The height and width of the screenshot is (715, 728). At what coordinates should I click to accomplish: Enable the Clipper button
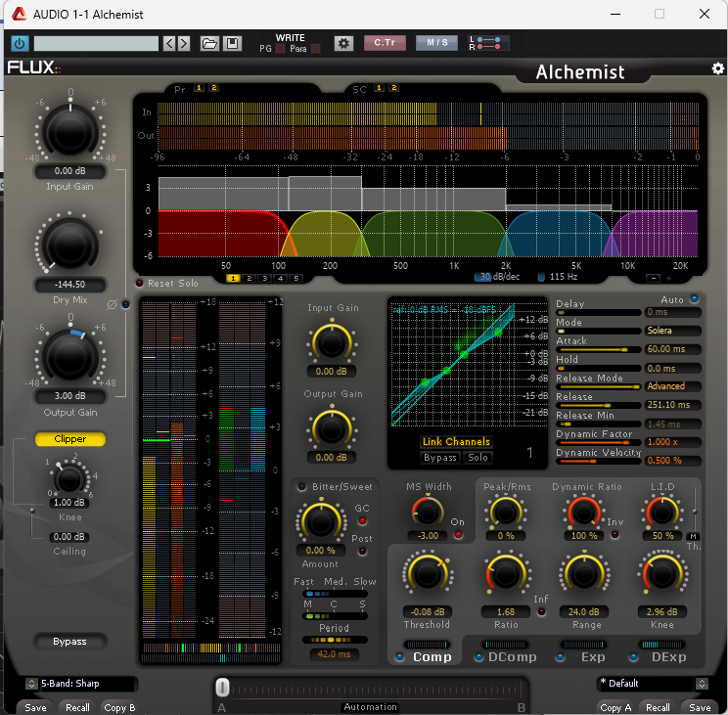coord(70,439)
